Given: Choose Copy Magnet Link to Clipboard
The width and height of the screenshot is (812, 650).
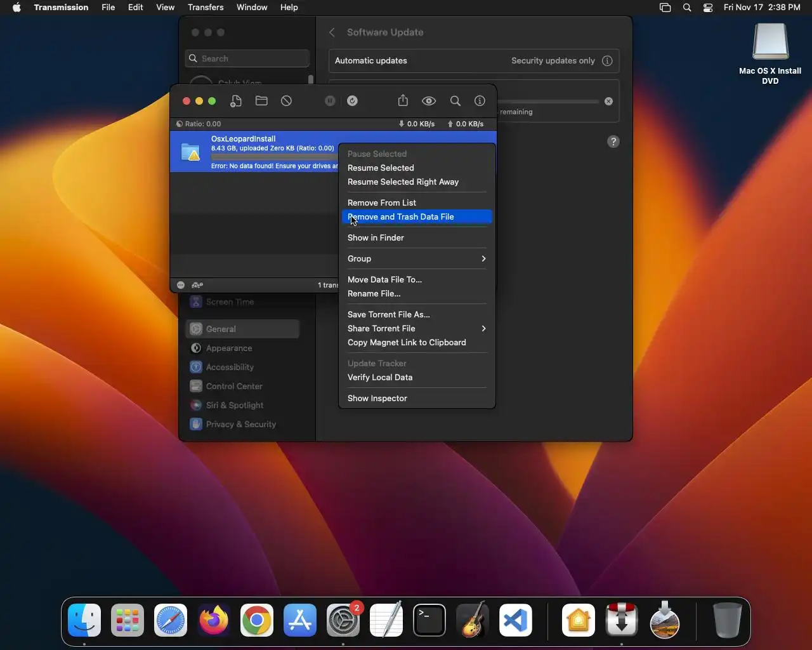Looking at the screenshot, I should (x=417, y=342).
